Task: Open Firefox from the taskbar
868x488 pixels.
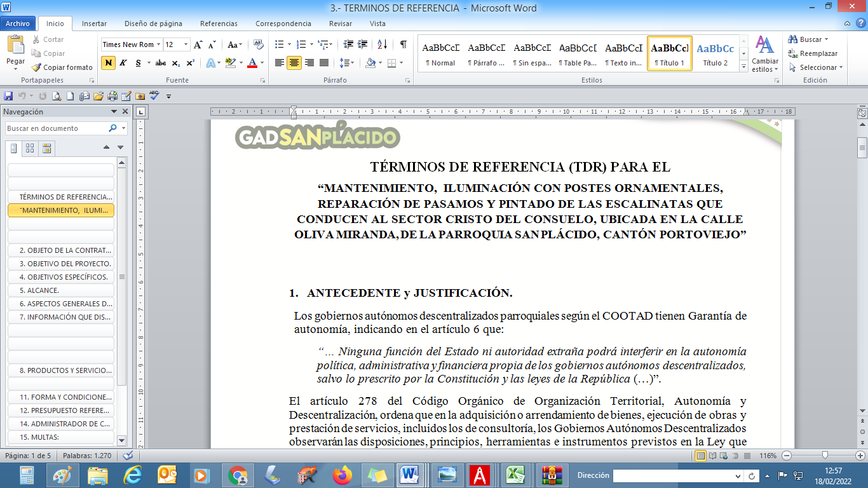Action: 342,475
